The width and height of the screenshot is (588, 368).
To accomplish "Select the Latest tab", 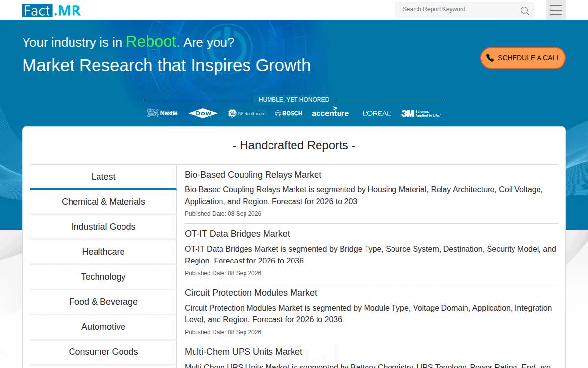I will 103,177.
